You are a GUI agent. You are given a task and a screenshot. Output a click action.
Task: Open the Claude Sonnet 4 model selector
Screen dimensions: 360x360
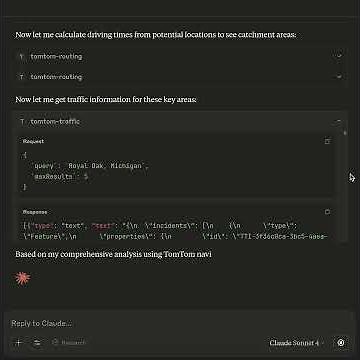(295, 343)
